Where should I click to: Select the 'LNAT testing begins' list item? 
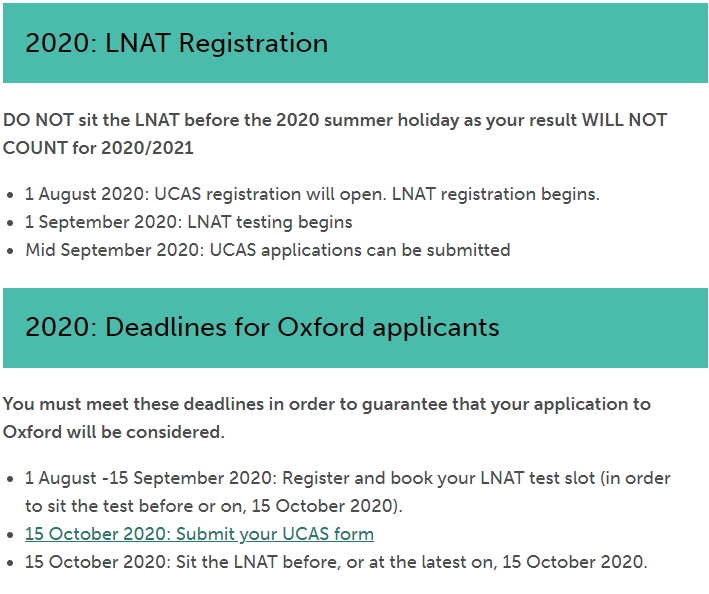click(188, 222)
